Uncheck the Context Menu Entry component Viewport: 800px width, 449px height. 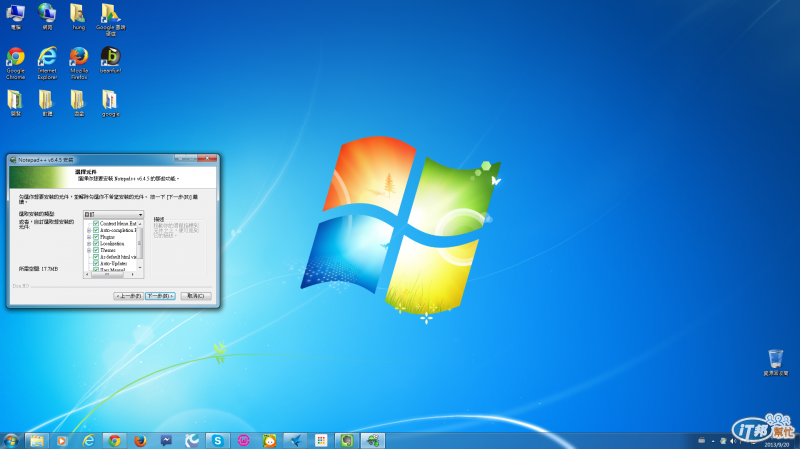coord(96,223)
